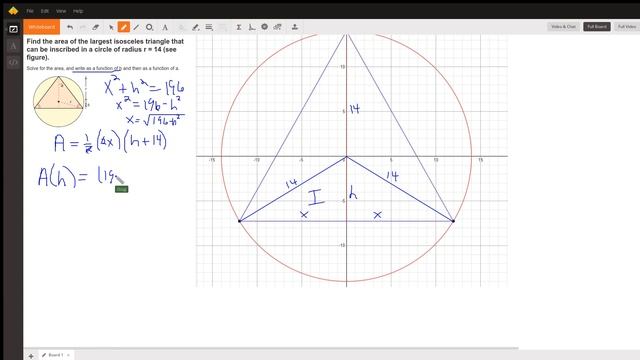
Task: Click the horizontal scrollbar below the board
Action: click(271, 348)
